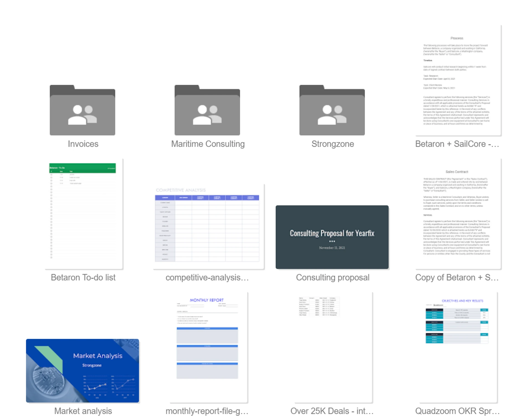Open the Consulting Proposal for Yearfix slide
This screenshot has width=532, height=416.
point(332,237)
